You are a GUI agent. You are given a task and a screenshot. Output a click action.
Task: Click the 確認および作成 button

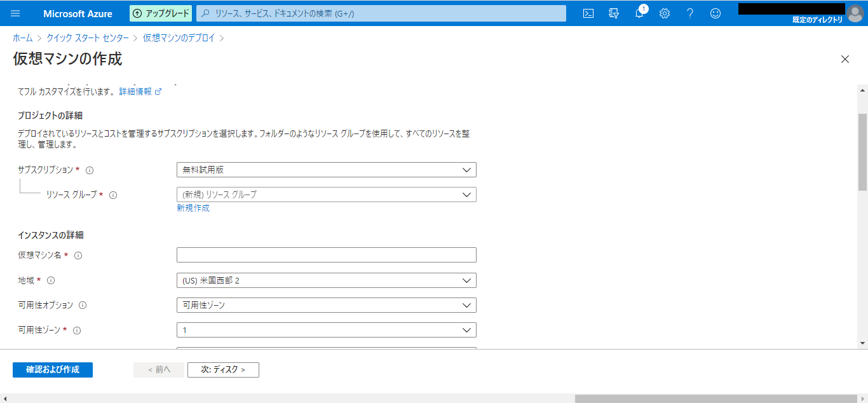[x=53, y=370]
